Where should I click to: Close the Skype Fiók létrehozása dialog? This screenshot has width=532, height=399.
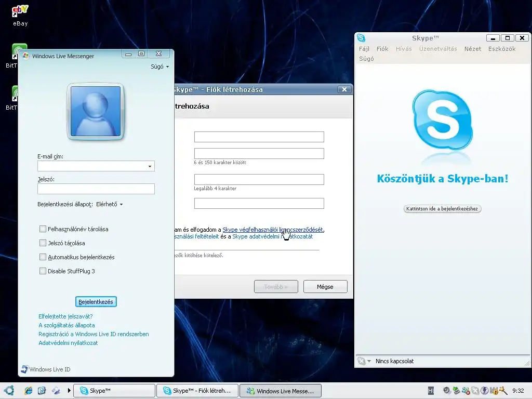point(344,89)
